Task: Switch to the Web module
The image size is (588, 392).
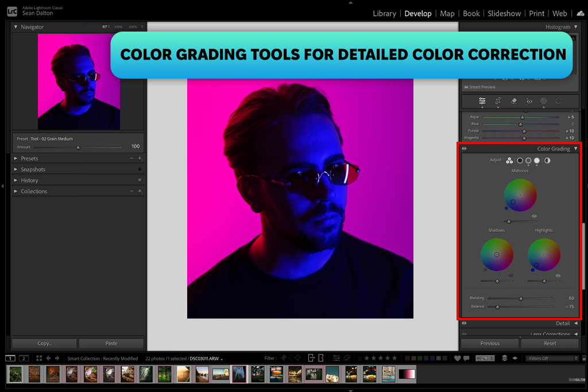Action: pos(559,14)
